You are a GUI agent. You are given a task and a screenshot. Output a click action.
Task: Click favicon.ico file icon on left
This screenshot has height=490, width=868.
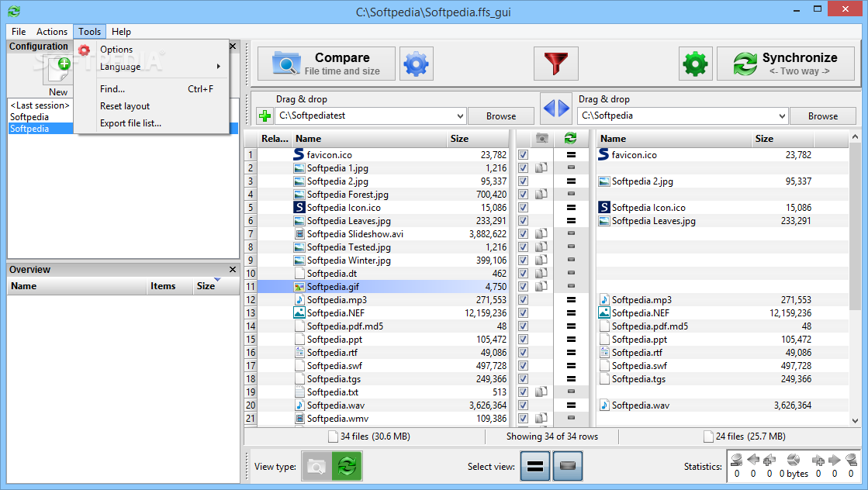click(x=299, y=155)
